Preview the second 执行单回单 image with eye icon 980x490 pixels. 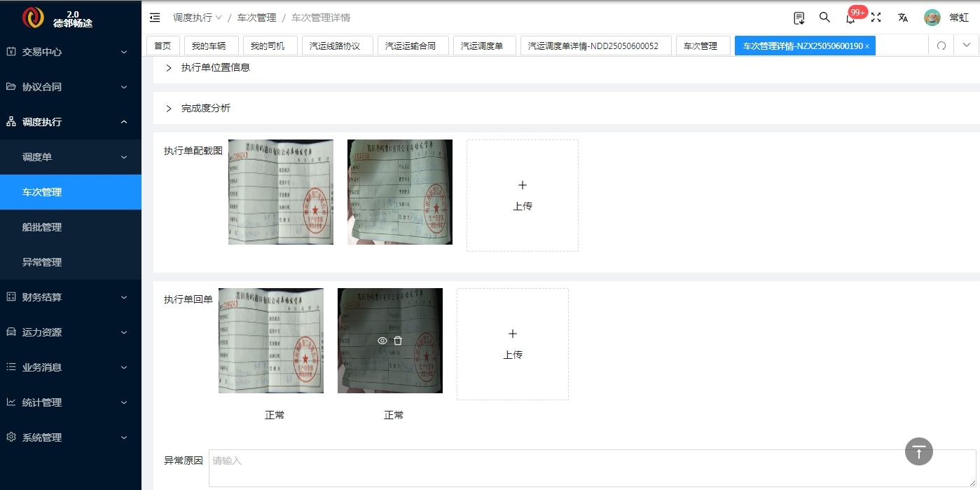(382, 341)
